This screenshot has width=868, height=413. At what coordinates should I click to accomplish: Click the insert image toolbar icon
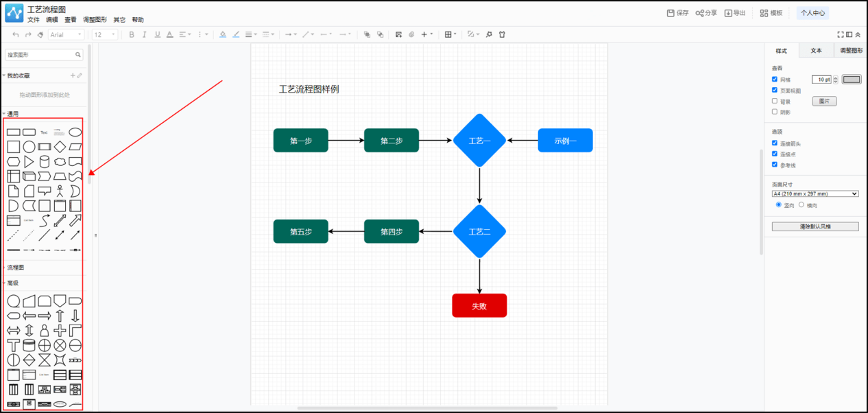[398, 34]
